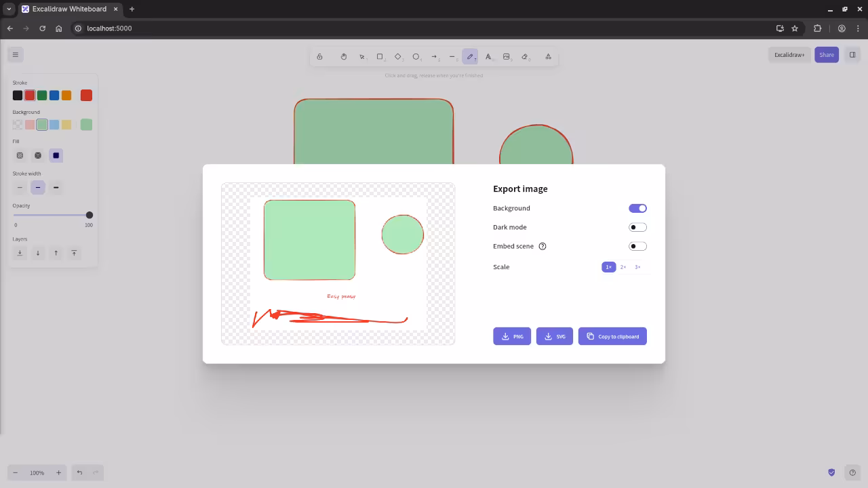The height and width of the screenshot is (488, 868).
Task: Enable Embed scene option
Action: click(637, 246)
